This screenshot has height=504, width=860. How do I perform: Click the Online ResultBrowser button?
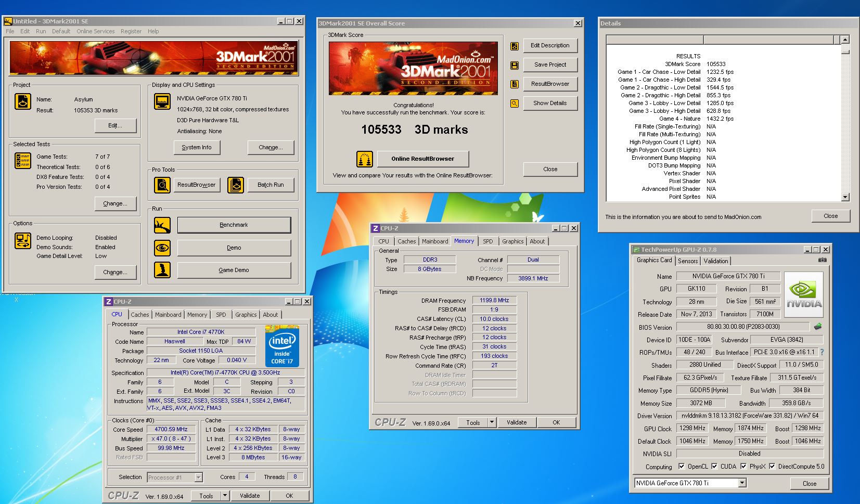(422, 159)
